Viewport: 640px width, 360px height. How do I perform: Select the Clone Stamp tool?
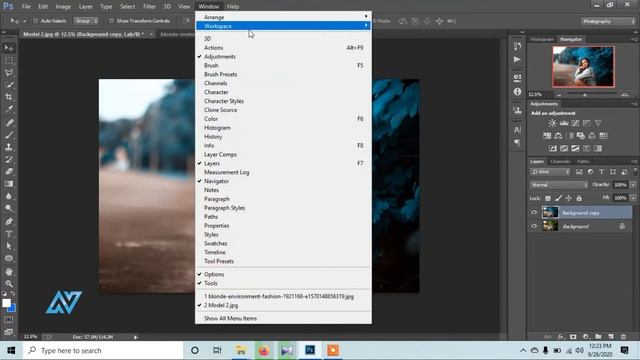coord(9,147)
